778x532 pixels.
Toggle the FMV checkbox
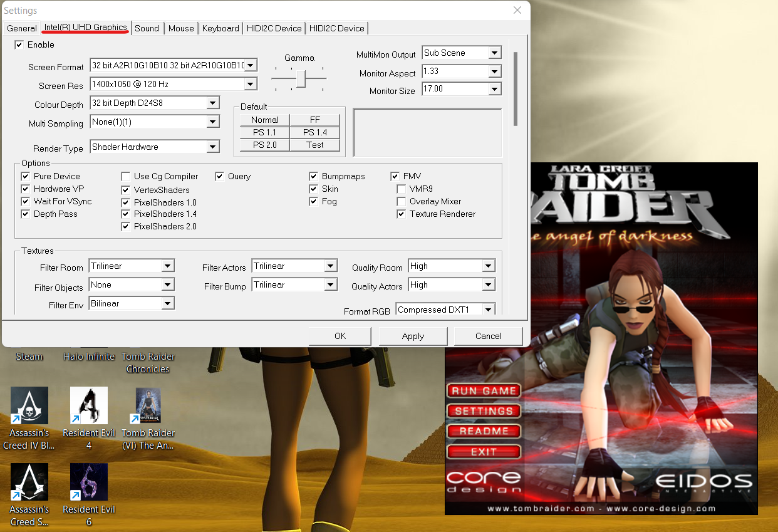(395, 177)
